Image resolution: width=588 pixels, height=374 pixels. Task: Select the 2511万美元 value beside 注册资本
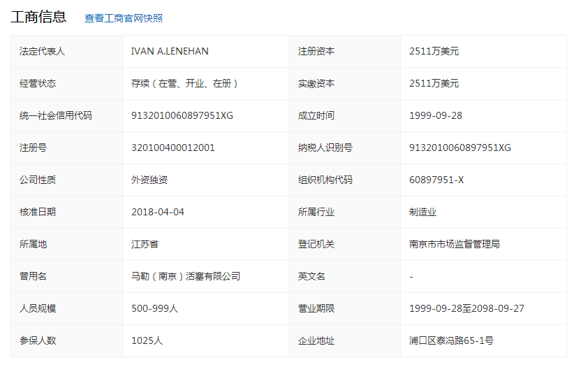pos(434,51)
